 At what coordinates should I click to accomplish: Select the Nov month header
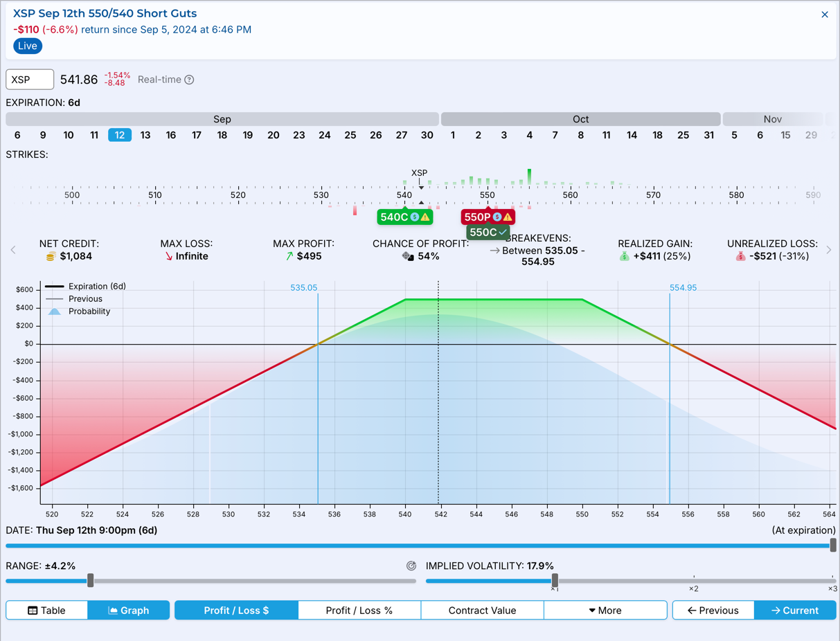pyautogui.click(x=773, y=119)
